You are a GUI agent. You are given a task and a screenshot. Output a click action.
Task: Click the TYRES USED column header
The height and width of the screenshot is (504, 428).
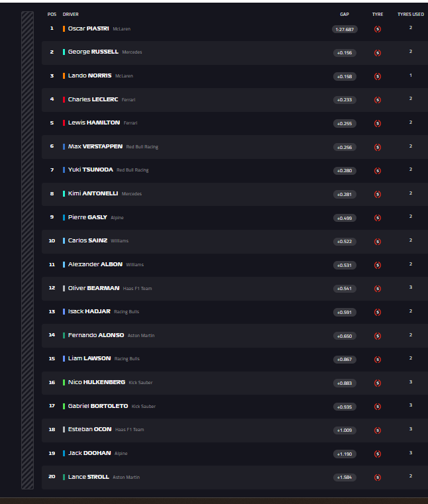tap(410, 14)
